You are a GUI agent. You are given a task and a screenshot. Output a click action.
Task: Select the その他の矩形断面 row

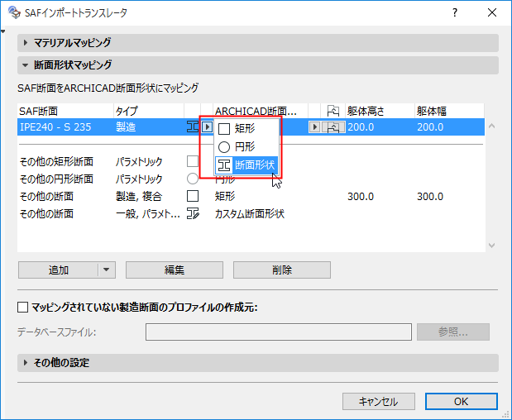[251, 161]
